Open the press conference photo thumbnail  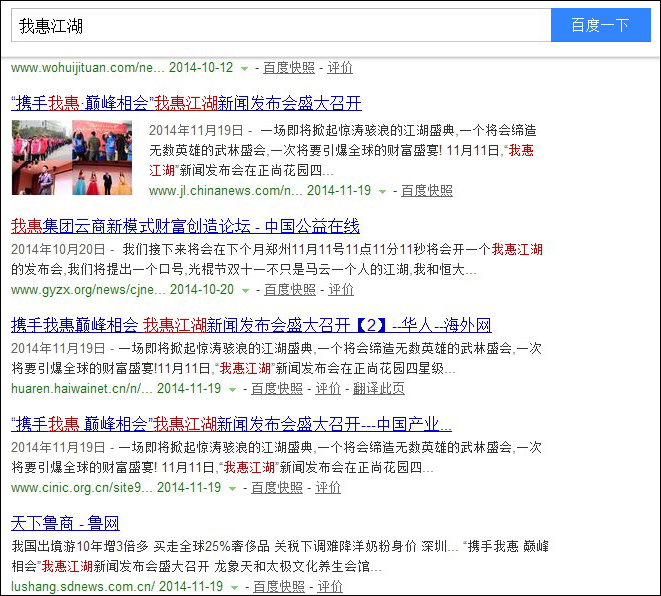pyautogui.click(x=72, y=157)
